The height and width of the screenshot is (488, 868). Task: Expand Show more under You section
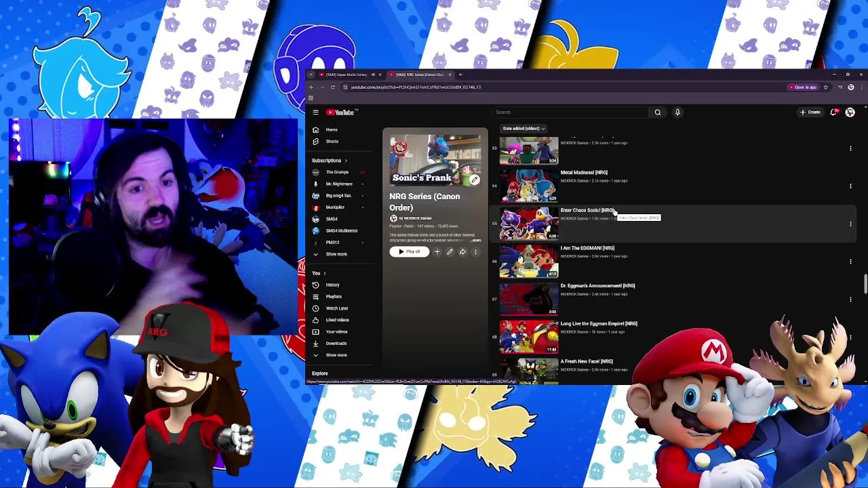click(x=336, y=355)
